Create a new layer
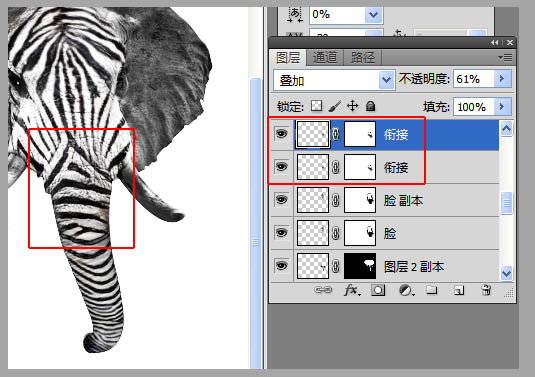535x377 pixels. [459, 290]
